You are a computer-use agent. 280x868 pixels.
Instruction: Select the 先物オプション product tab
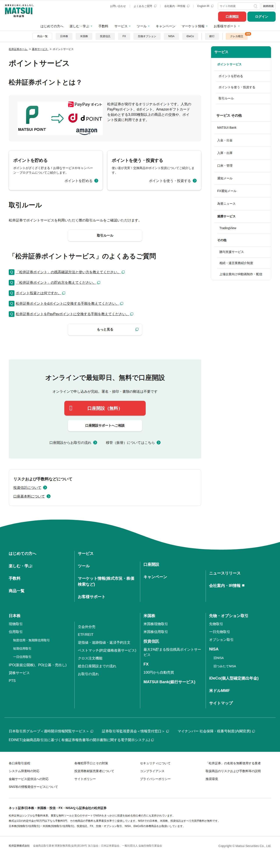click(147, 36)
